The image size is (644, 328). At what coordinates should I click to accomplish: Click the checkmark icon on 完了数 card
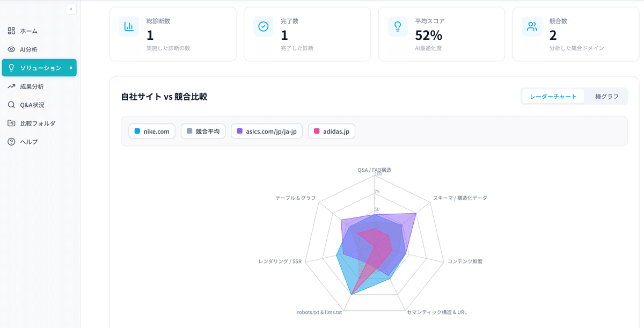(x=263, y=26)
